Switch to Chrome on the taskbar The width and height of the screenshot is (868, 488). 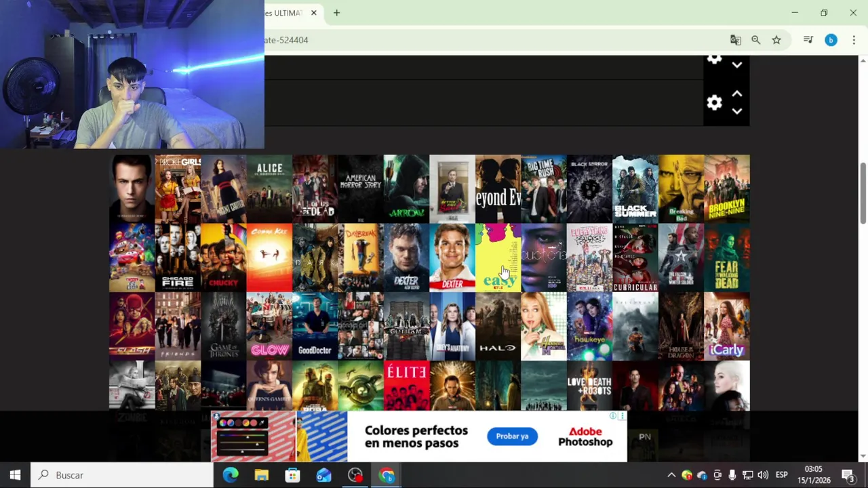coord(387,475)
